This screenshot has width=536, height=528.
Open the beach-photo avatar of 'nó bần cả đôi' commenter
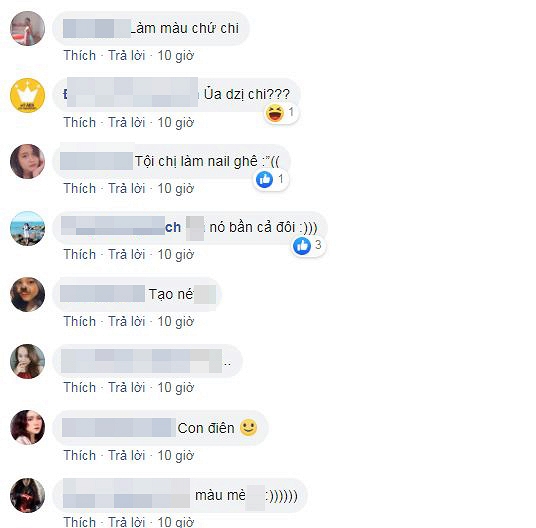(x=27, y=228)
